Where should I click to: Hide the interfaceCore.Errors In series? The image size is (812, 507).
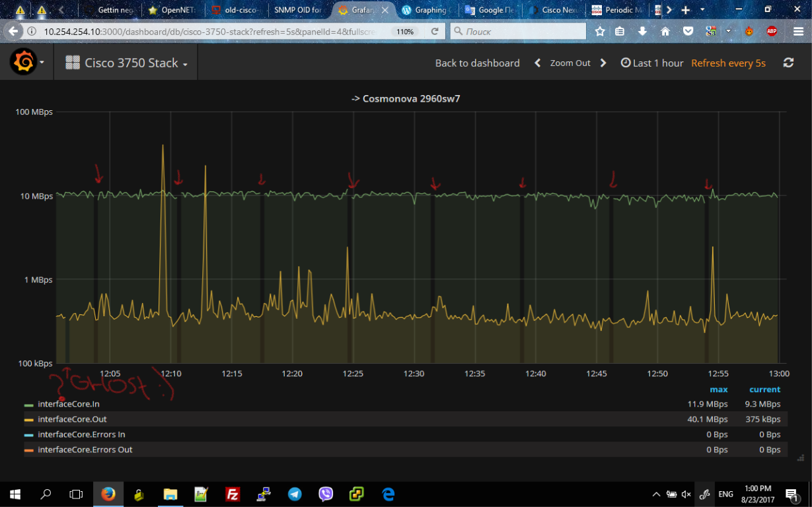(x=83, y=434)
